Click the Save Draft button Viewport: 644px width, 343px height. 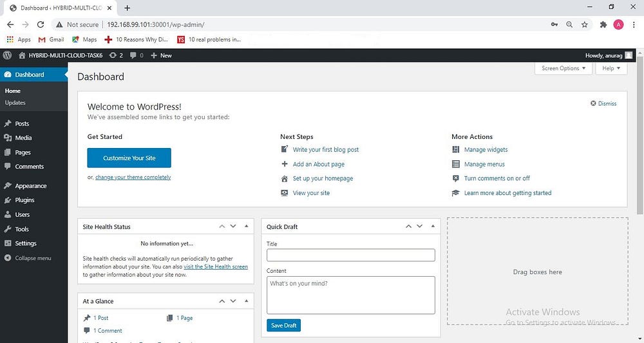283,326
